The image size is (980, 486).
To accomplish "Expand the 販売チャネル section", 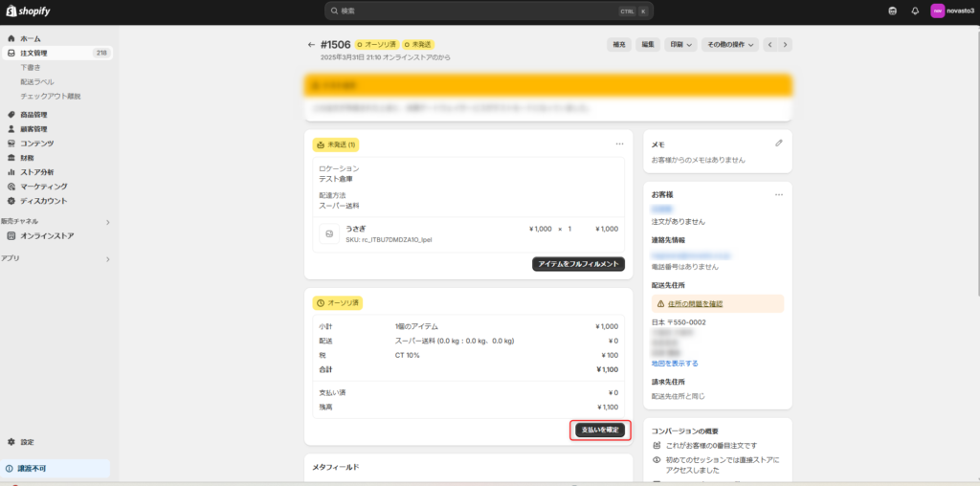I will coord(107,222).
